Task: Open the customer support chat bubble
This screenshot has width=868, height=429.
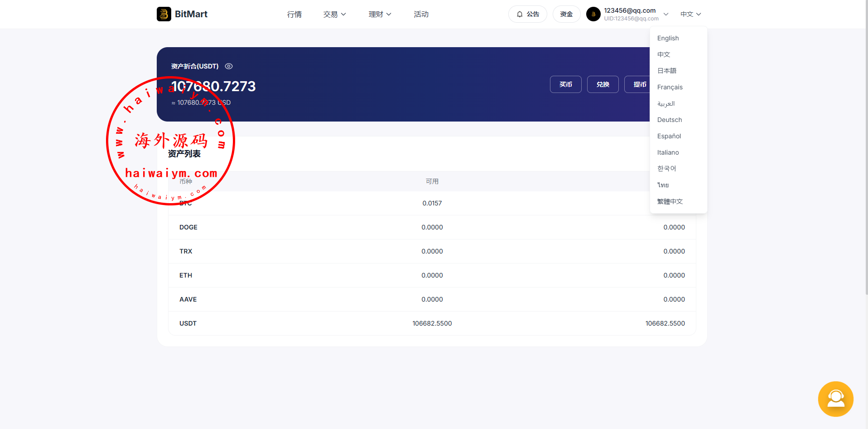Action: point(835,399)
